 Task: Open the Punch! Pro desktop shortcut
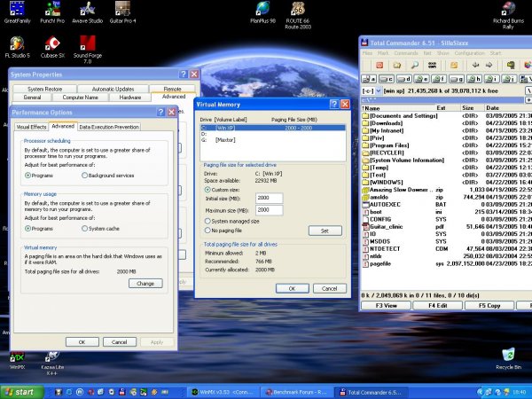click(52, 12)
